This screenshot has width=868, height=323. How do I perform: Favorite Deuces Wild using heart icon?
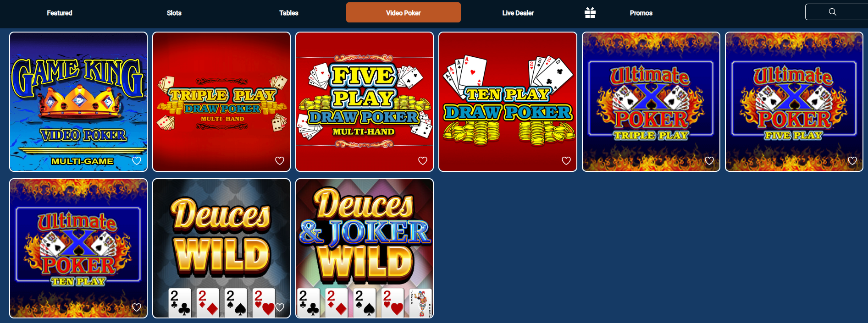click(280, 307)
